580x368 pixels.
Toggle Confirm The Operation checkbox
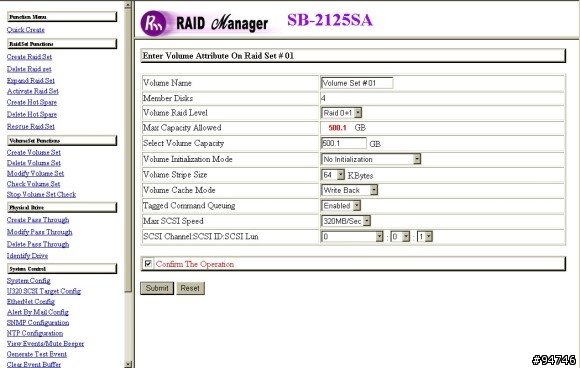(x=148, y=263)
